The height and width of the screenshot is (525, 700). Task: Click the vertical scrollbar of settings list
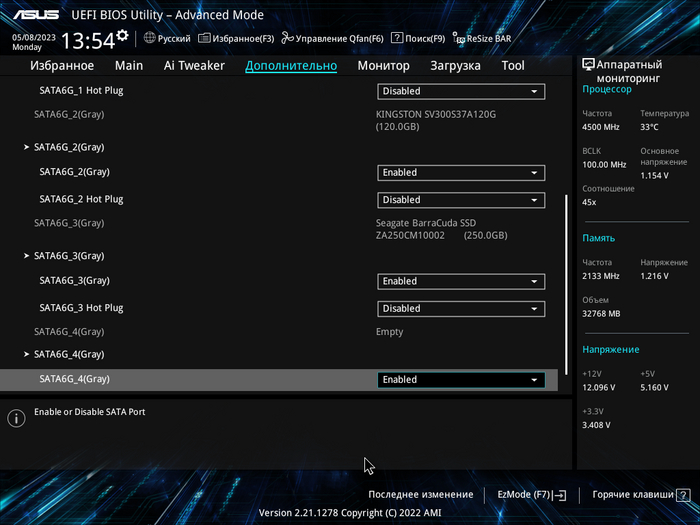pyautogui.click(x=566, y=280)
